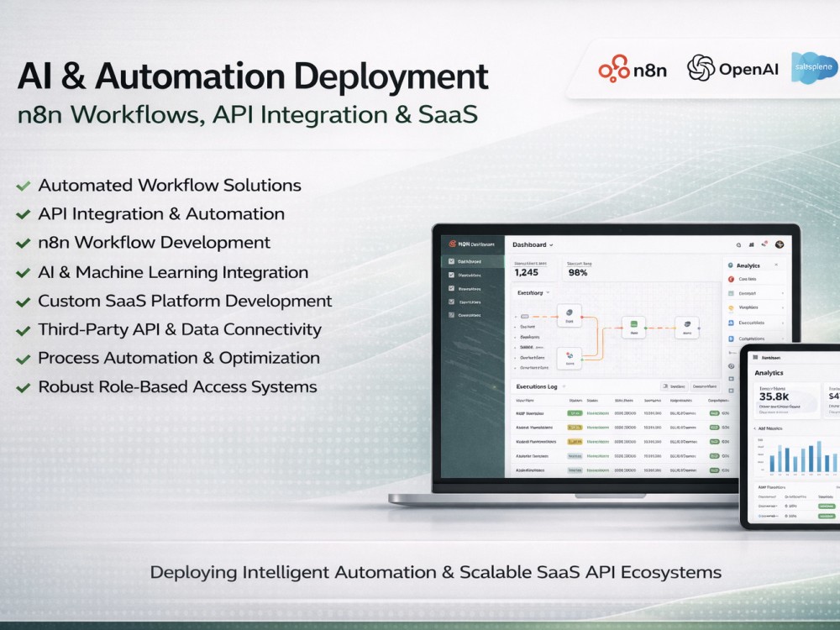The height and width of the screenshot is (630, 840).
Task: Open the tablet's menu icon at top-left
Action: tap(755, 357)
